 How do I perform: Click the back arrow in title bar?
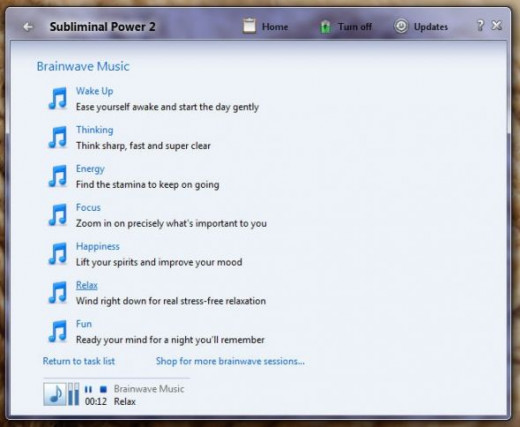[28, 27]
